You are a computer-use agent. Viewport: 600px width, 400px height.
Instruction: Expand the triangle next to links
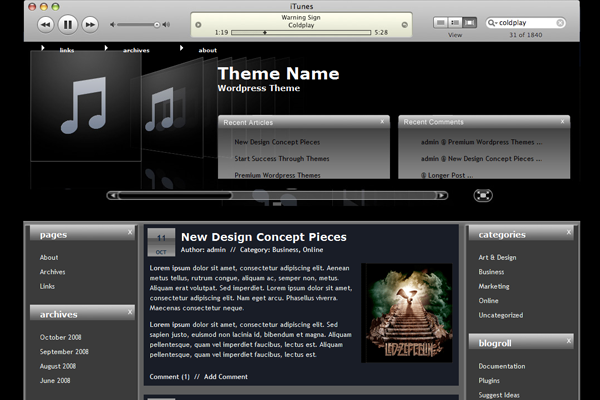coord(43,48)
